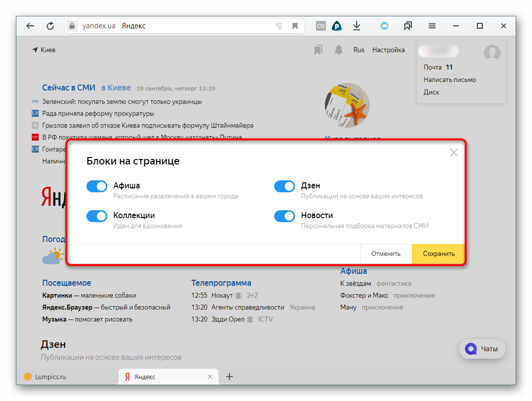Screen dimensions: 532x401
Task: Open the Rus language selector
Action: click(359, 50)
